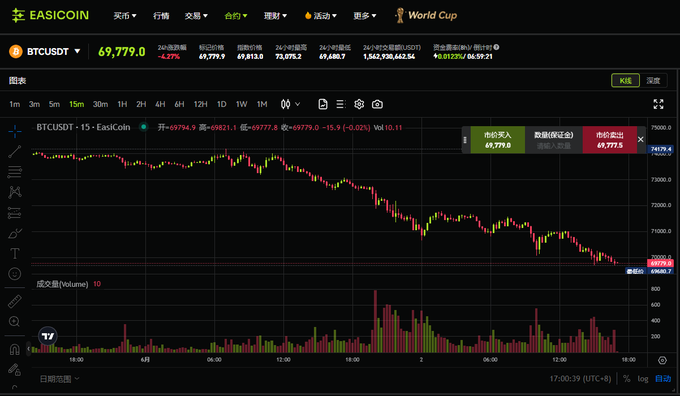Expand the 交易 menu
This screenshot has width=680, height=396.
pyautogui.click(x=196, y=16)
